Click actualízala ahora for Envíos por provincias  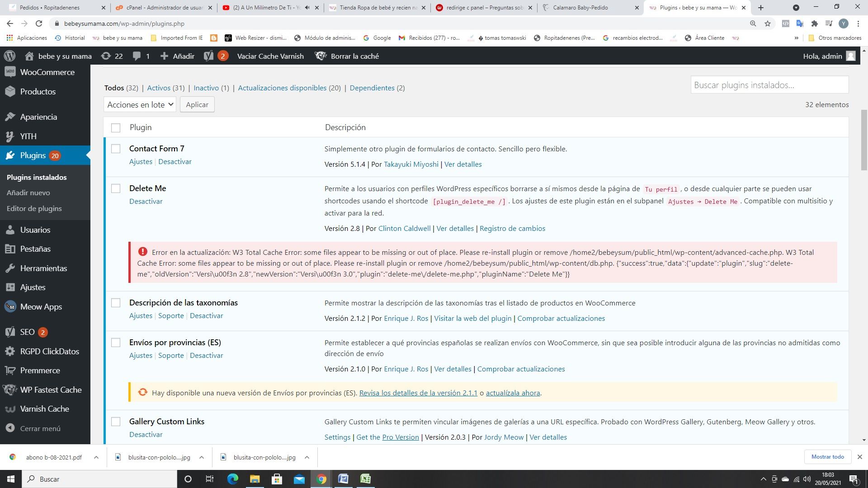(513, 393)
